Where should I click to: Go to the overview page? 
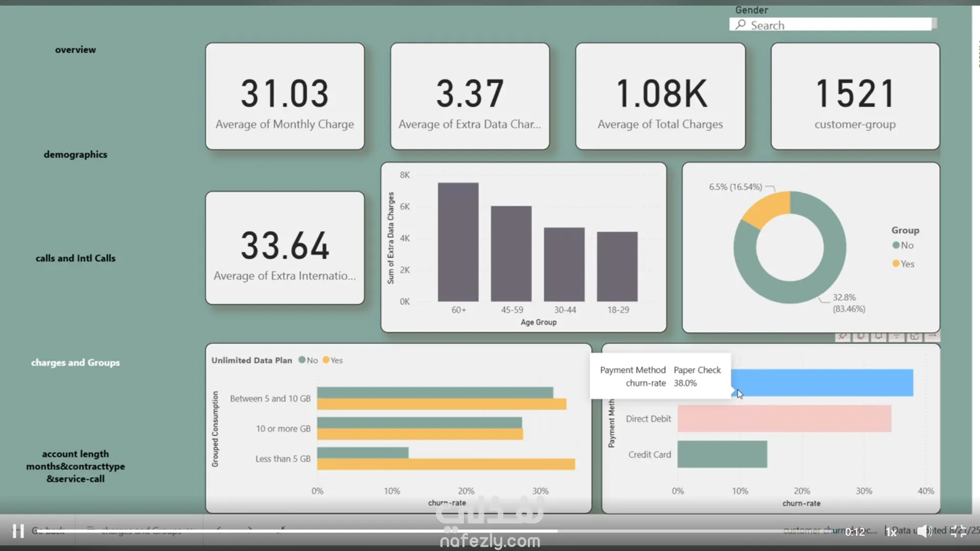click(x=76, y=49)
